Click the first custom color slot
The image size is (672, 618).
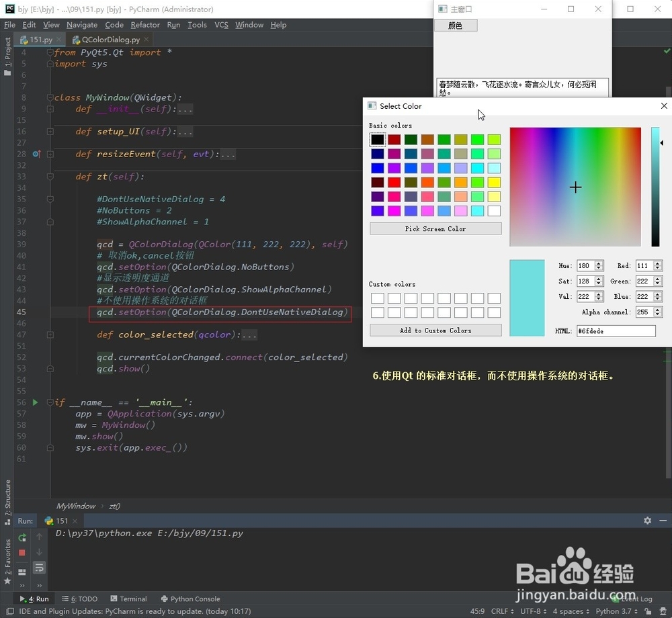click(378, 298)
